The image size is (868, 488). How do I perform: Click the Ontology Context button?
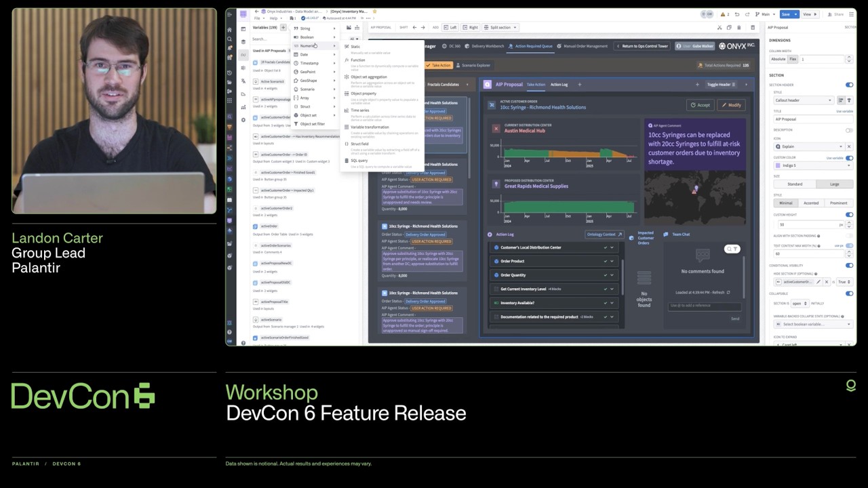click(x=604, y=235)
